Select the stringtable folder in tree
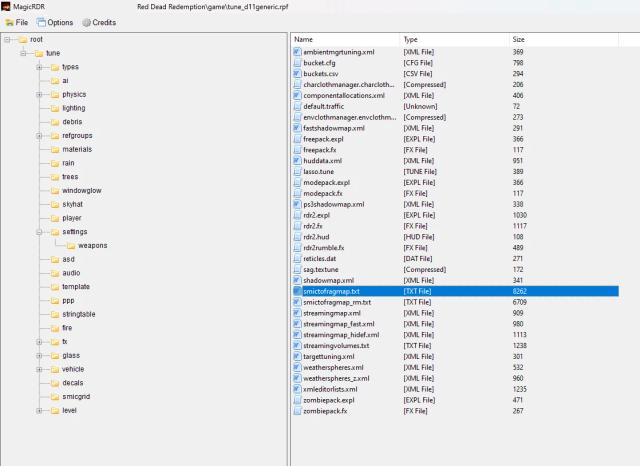Viewport: 640px width, 466px height. (78, 315)
